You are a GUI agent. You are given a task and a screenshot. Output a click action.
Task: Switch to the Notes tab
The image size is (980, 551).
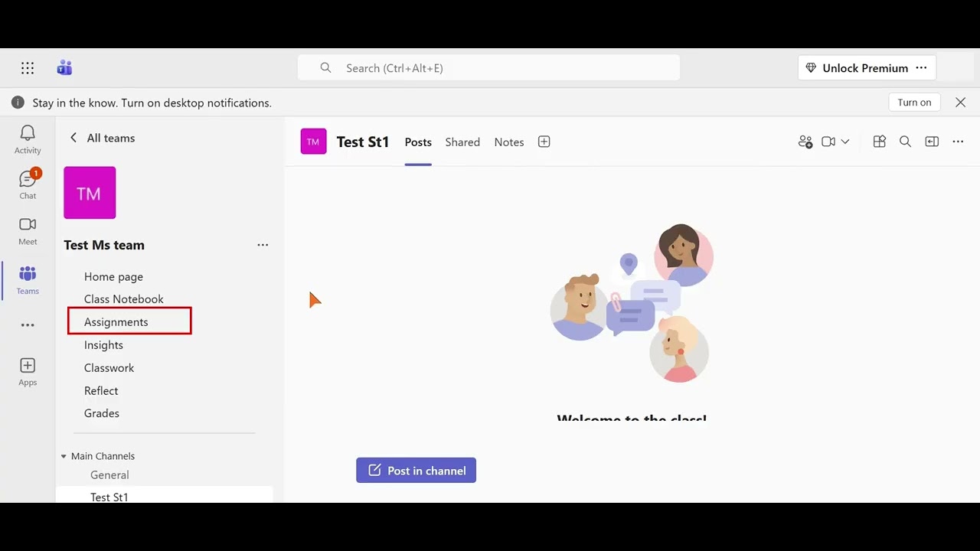(509, 142)
